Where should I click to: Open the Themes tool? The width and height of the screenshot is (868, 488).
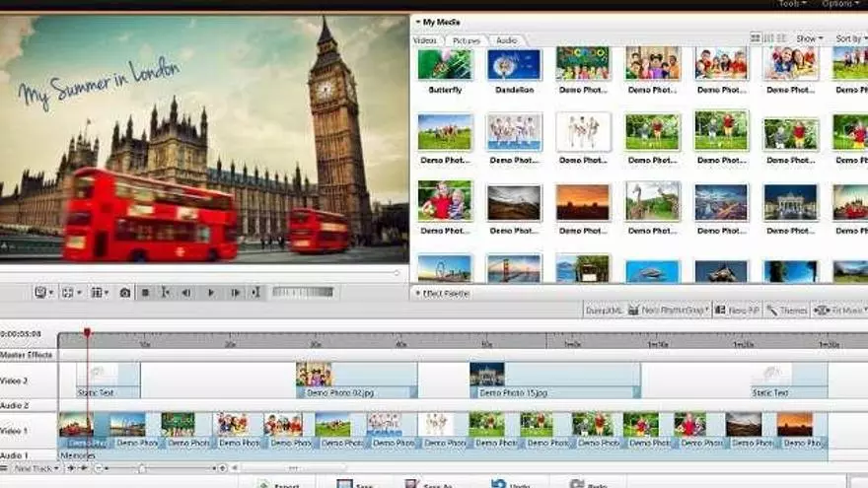787,311
